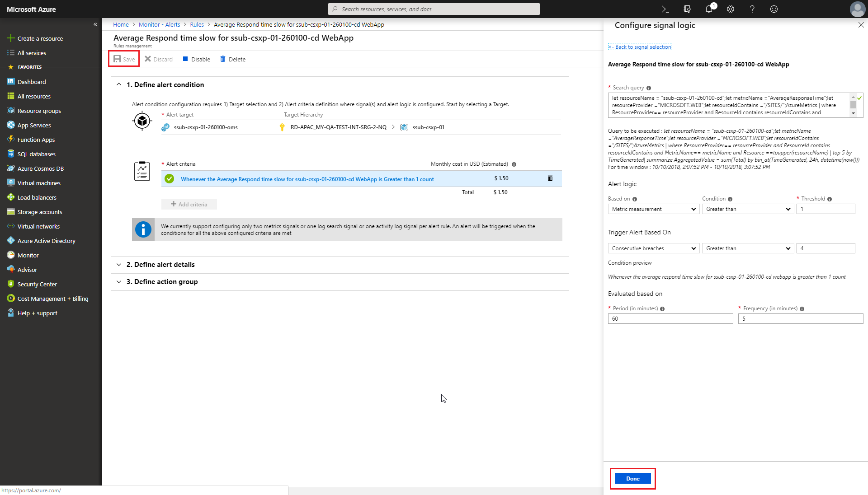Click Delete rule toolbar button

pyautogui.click(x=233, y=59)
